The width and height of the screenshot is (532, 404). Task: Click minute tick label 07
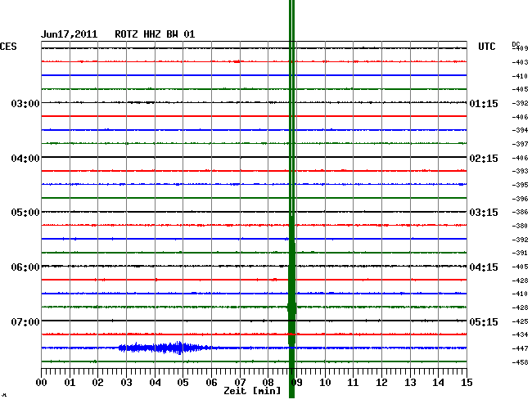tap(240, 383)
